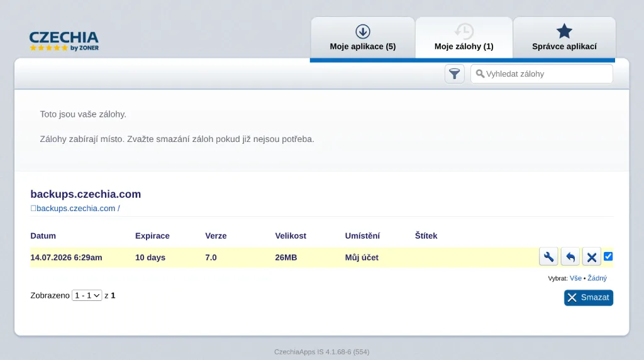Click the Můj účet location value

pyautogui.click(x=362, y=258)
